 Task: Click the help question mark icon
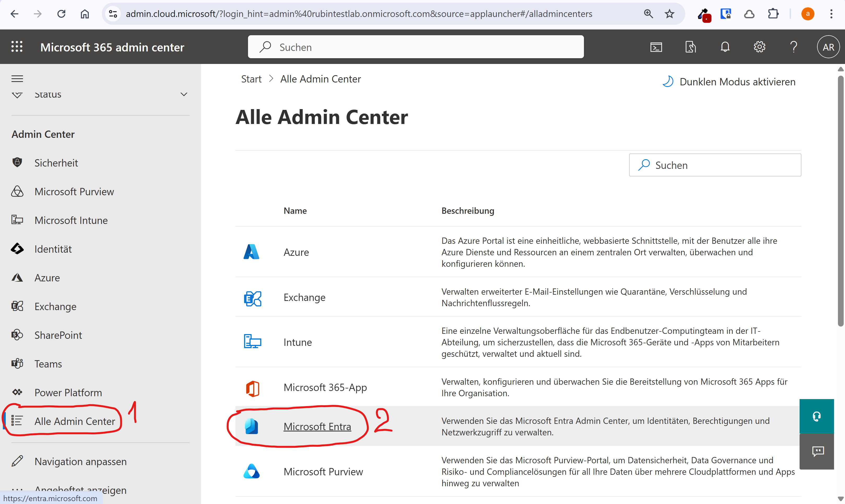(x=793, y=47)
